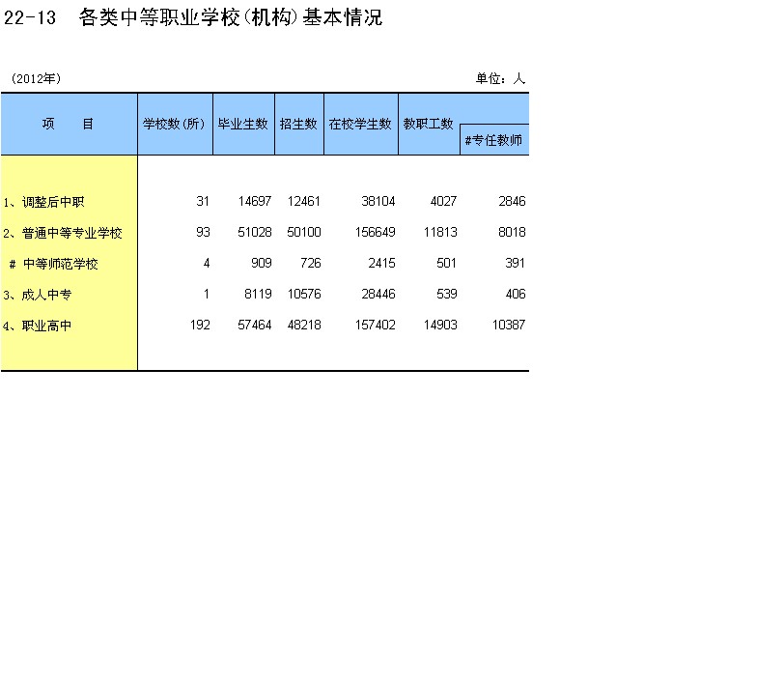
Task: Select cell with value 2846
Action: coord(512,201)
